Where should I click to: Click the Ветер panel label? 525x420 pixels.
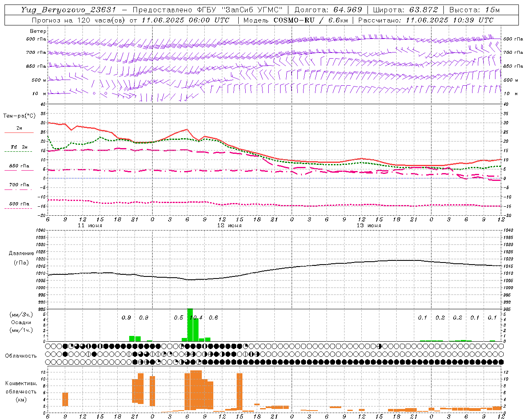coord(38,31)
